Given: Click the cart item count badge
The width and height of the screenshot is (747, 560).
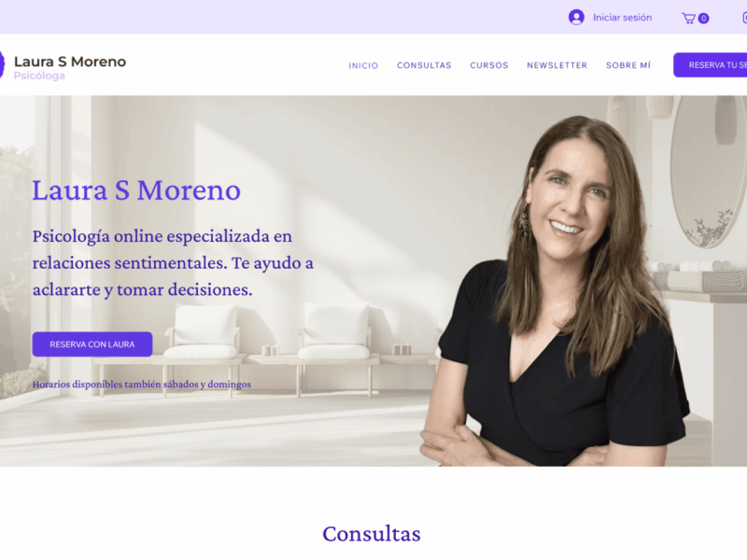Looking at the screenshot, I should (x=704, y=19).
